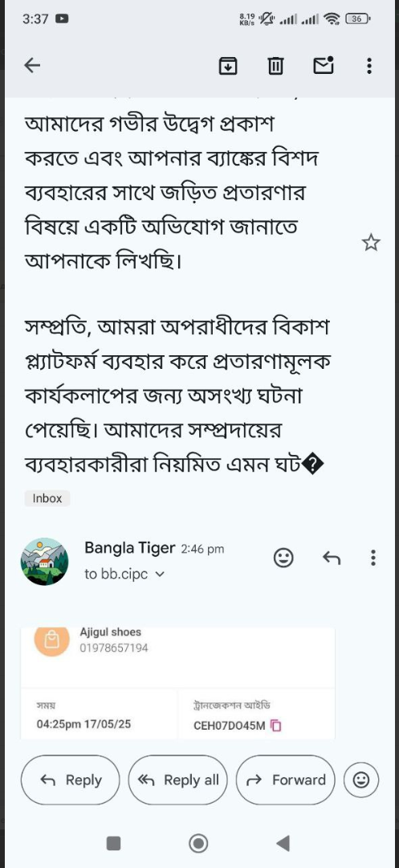Open the Ajigul shoes receipt attachment

(x=178, y=683)
